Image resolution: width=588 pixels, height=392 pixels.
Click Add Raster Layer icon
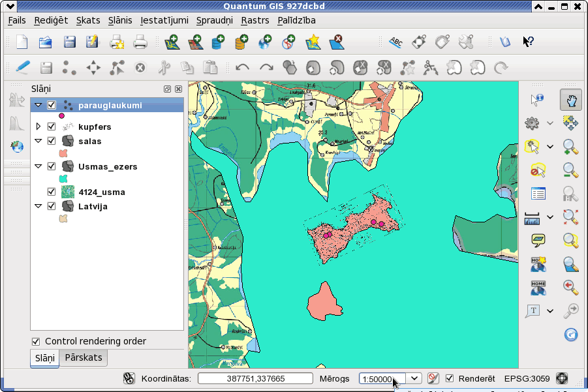coord(196,42)
